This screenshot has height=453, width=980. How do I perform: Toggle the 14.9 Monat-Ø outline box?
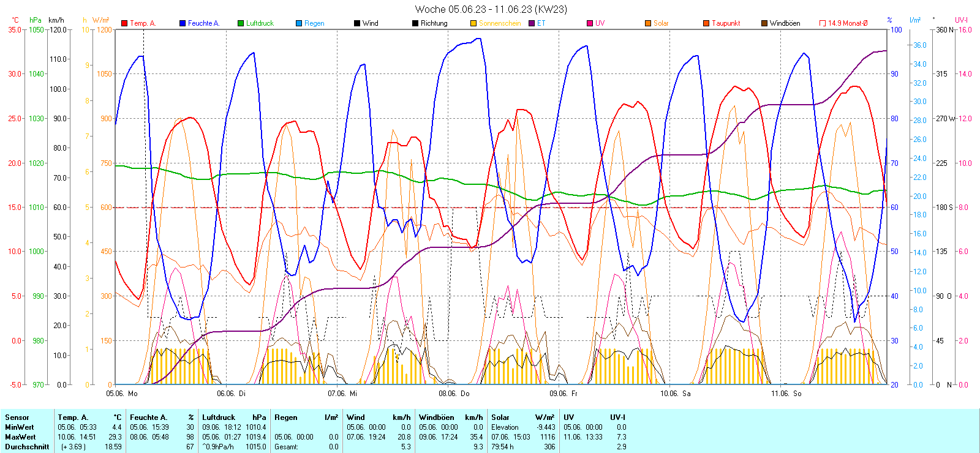[x=823, y=23]
